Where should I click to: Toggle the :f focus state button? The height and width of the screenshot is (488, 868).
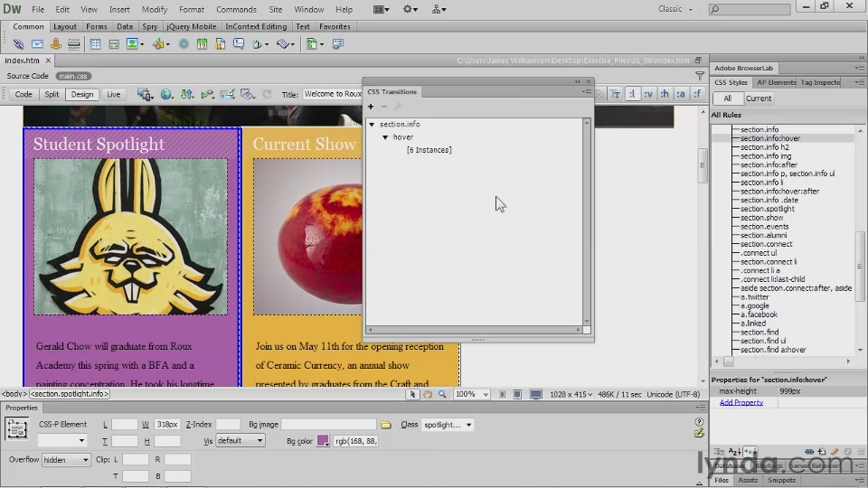(697, 94)
